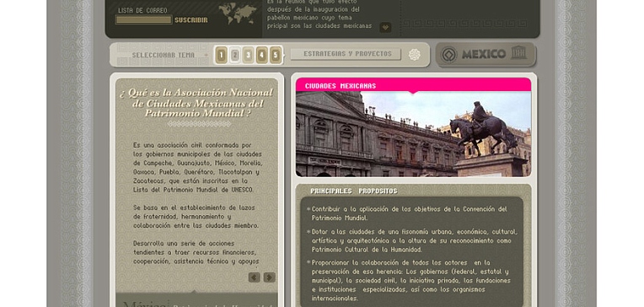644x307 pixels.
Task: Click the Seleccionar Tema label
Action: pos(158,55)
